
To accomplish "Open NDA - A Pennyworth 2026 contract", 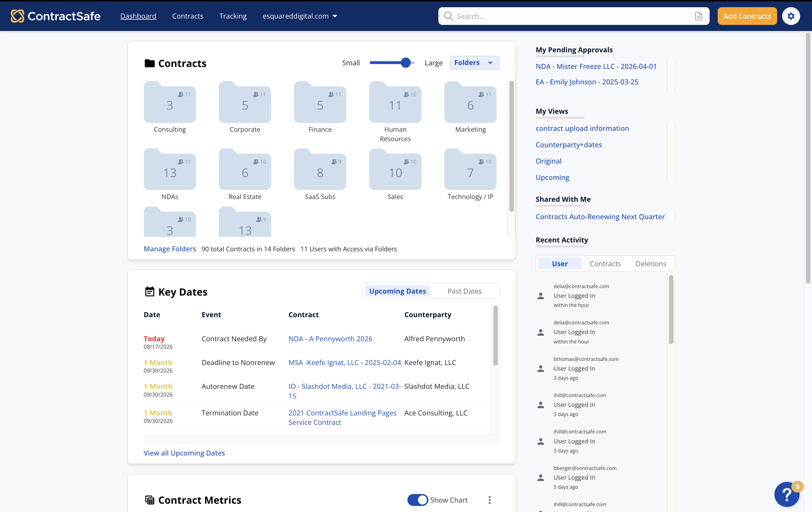I will pos(330,338).
